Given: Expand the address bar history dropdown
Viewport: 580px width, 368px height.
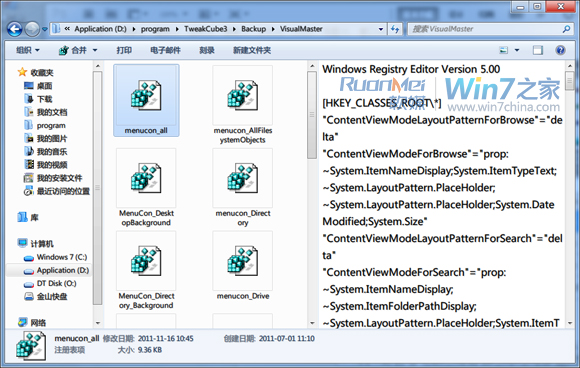Looking at the screenshot, I should 381,29.
